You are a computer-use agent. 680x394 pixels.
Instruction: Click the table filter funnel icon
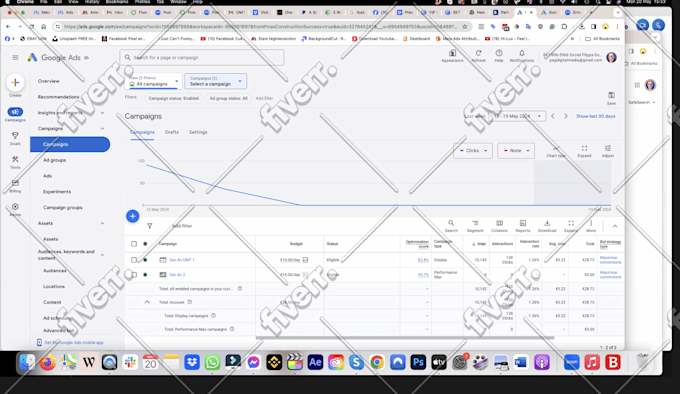coord(150,226)
